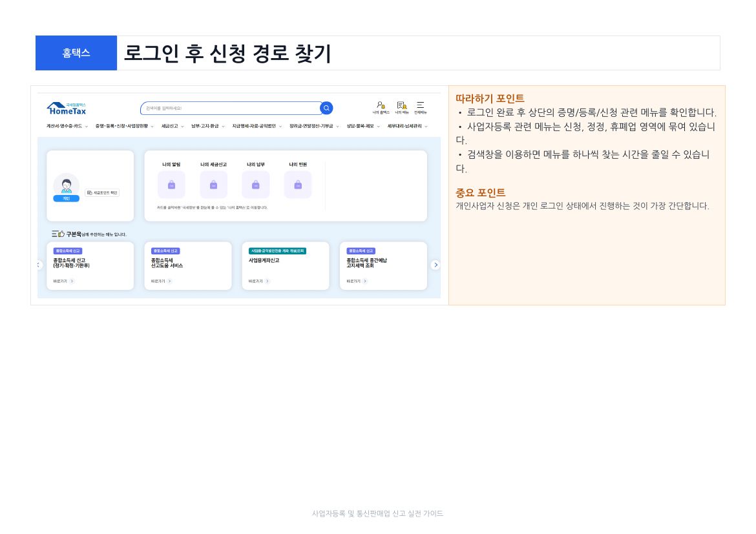Click 세금포인트 확인 button
The height and width of the screenshot is (534, 756).
[102, 193]
